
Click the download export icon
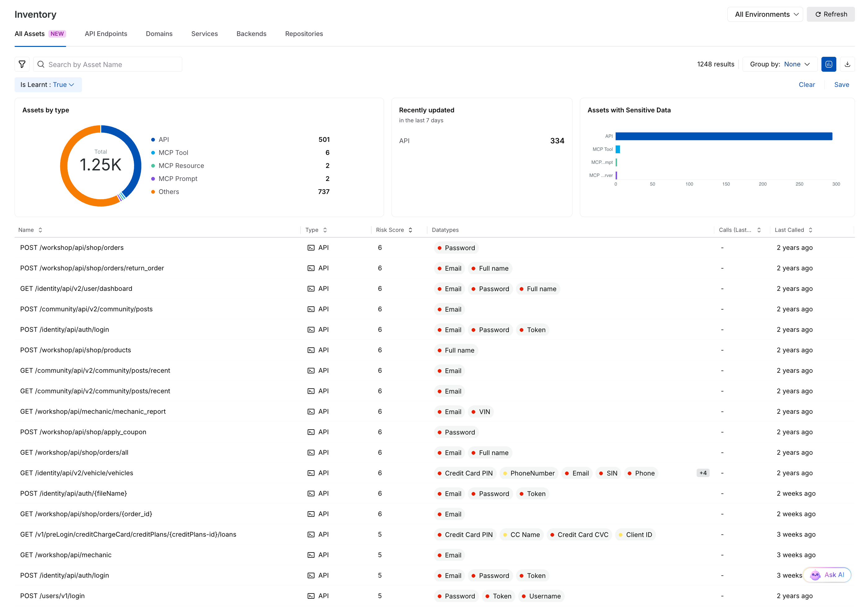847,64
